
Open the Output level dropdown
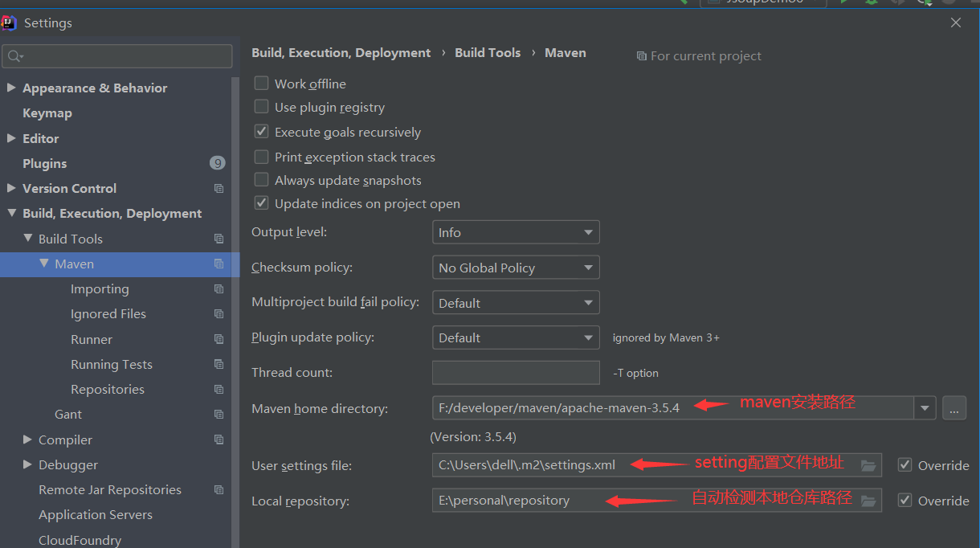[516, 232]
